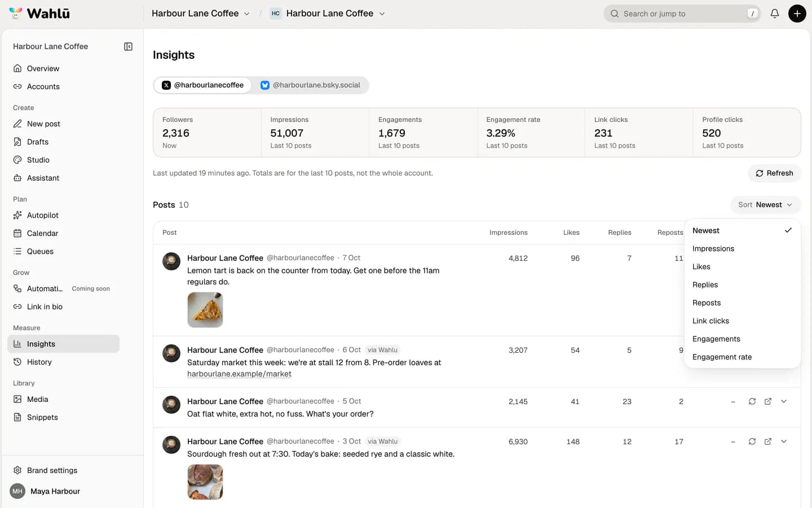This screenshot has width=812, height=508.
Task: Click the Engagement rate 3.29% stat
Action: (531, 133)
